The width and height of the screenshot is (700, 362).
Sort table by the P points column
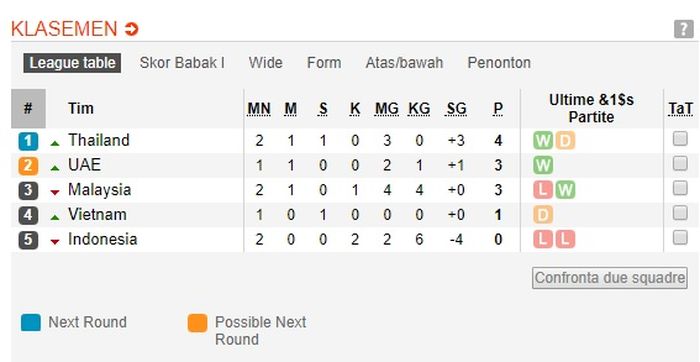click(x=498, y=108)
